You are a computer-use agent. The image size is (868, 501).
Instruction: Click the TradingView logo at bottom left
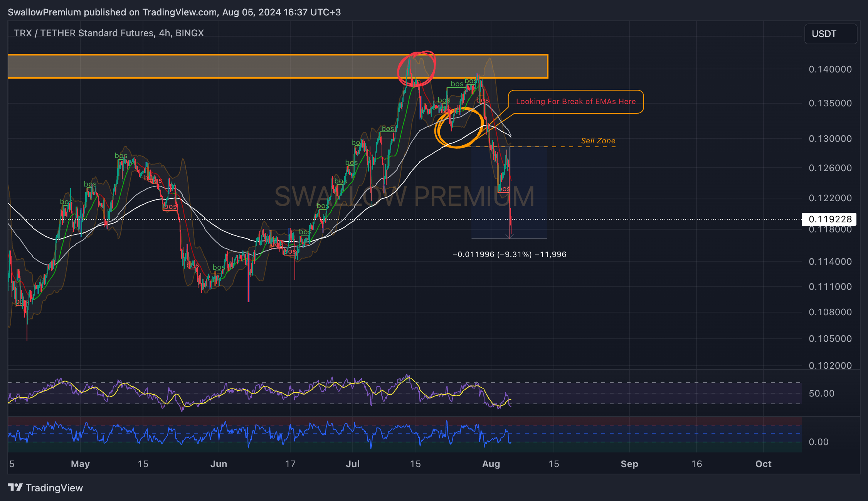click(x=45, y=488)
